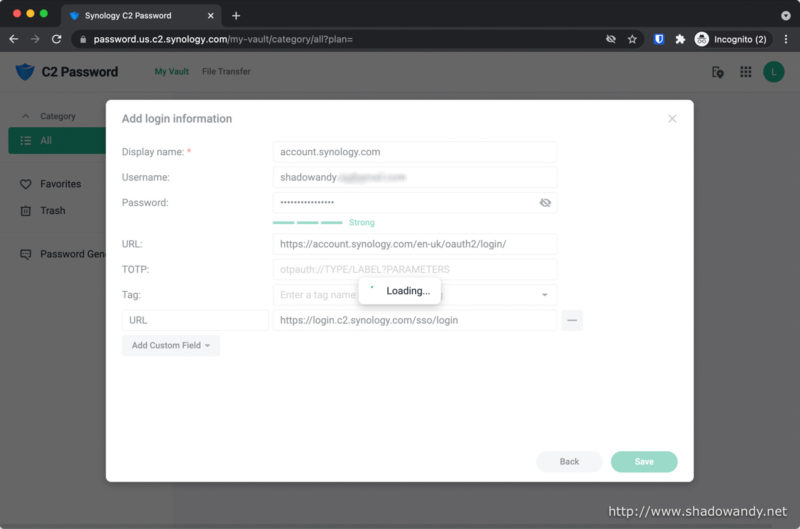Click the address bar URL
This screenshot has height=529, width=800.
223,39
